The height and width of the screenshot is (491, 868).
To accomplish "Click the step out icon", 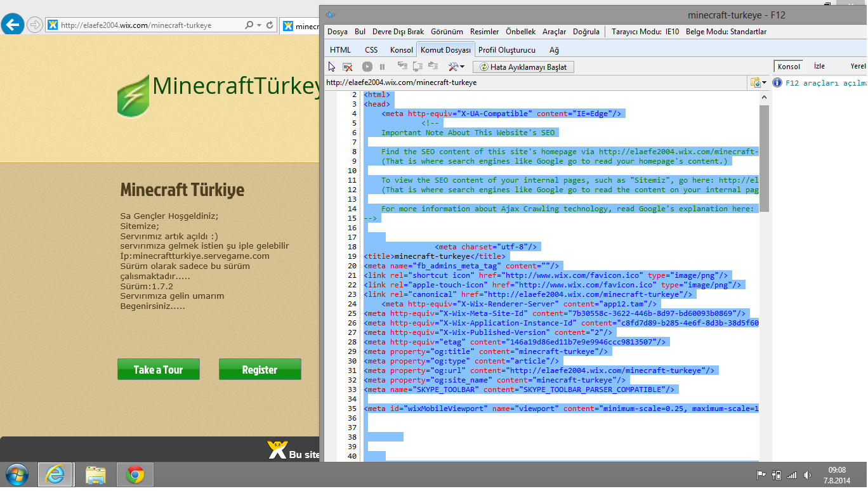I will coord(433,66).
